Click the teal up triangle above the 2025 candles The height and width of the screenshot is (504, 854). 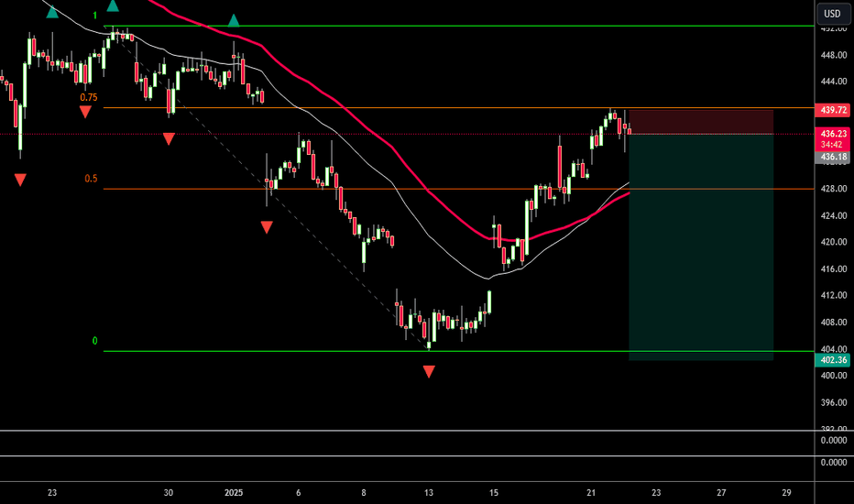(233, 21)
